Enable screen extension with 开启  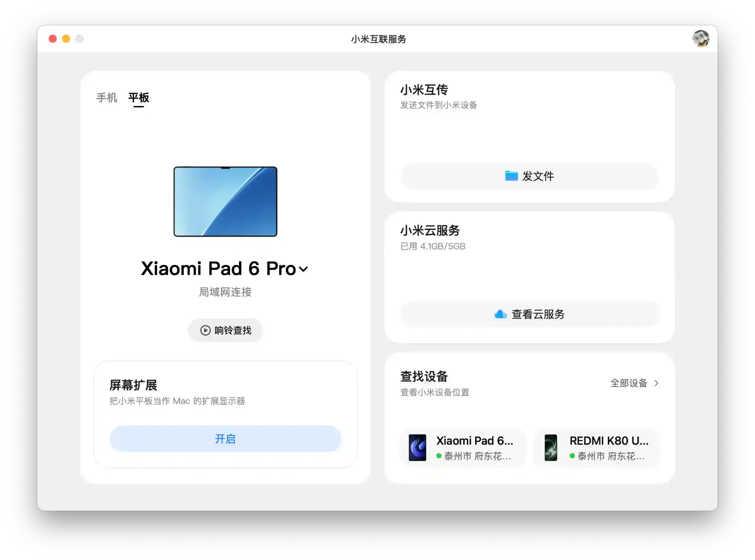[x=225, y=439]
